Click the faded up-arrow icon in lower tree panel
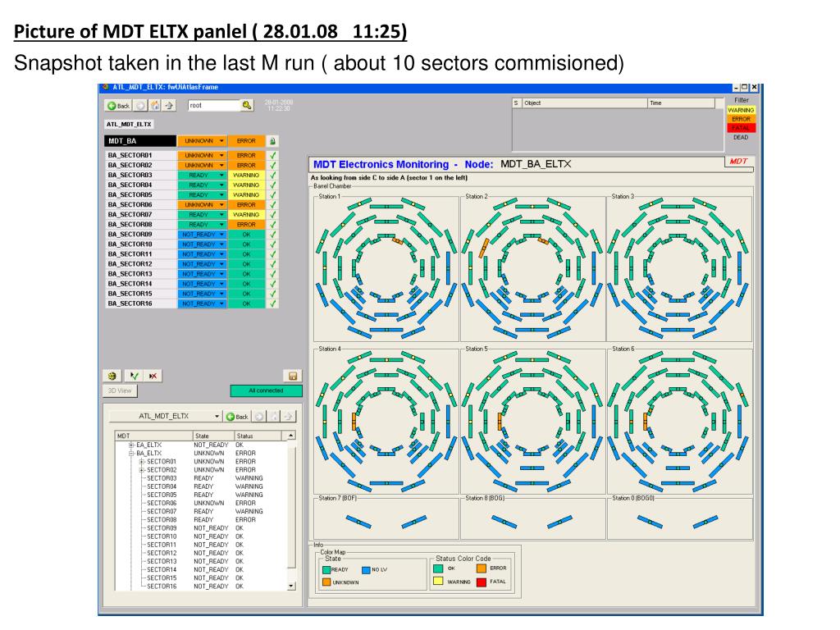Viewport: 840px width, 630px height. [x=288, y=416]
